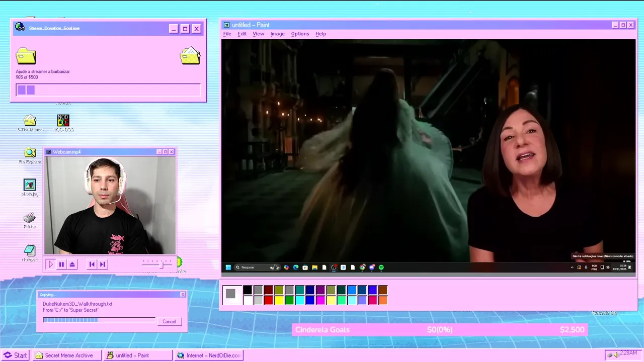Image resolution: width=644 pixels, height=362 pixels.
Task: Close the Copying dialog
Action: click(x=183, y=295)
